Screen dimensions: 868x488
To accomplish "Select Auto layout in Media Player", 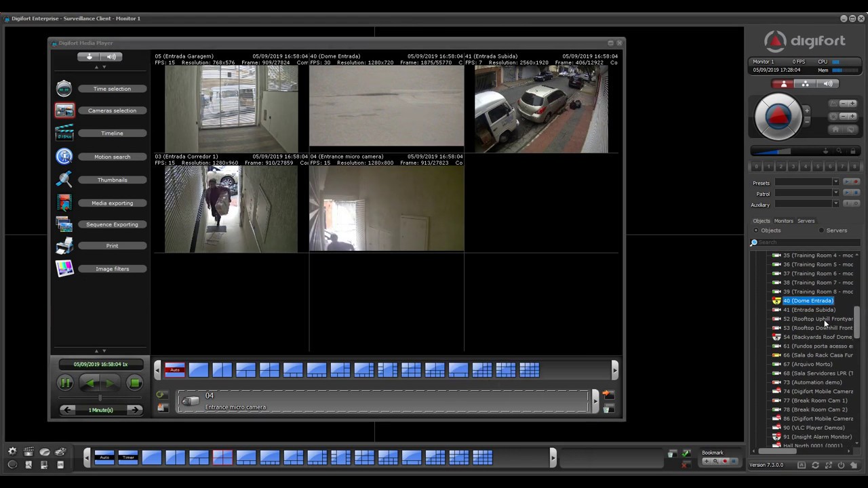I will (x=175, y=370).
